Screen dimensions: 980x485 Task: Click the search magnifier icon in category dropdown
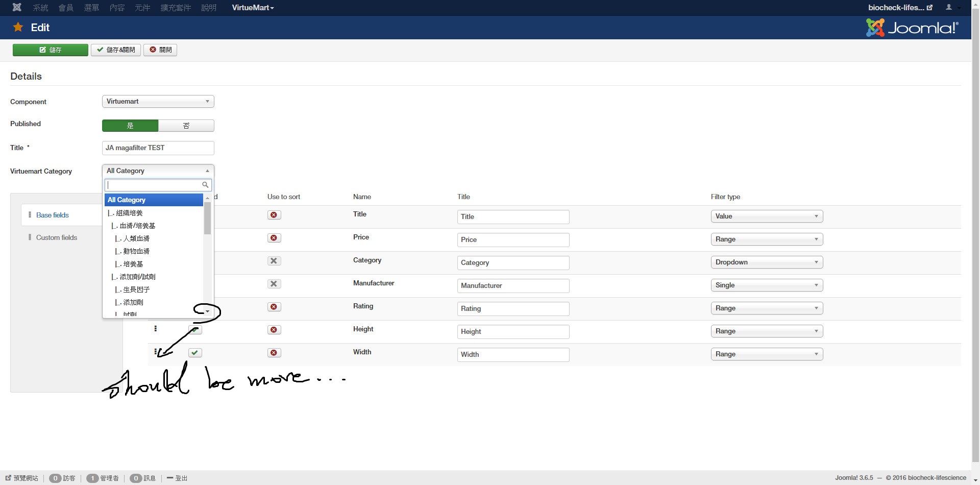coord(205,185)
